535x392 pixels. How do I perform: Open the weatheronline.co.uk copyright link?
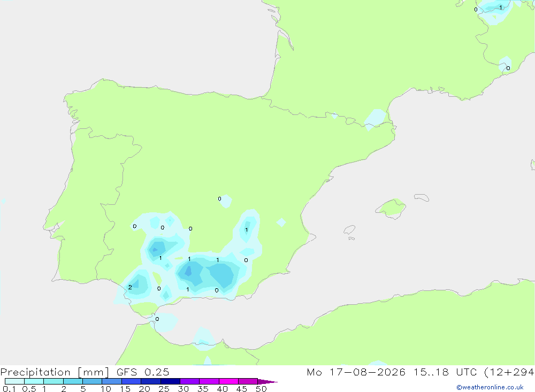coord(490,387)
